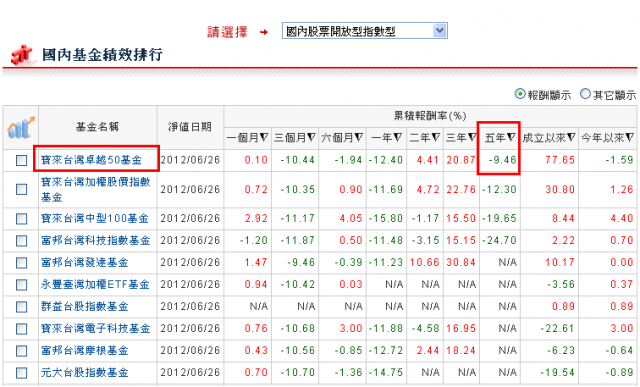Click the 累積報酬率(%) header
Viewport: 640px width, 387px height.
pos(430,116)
